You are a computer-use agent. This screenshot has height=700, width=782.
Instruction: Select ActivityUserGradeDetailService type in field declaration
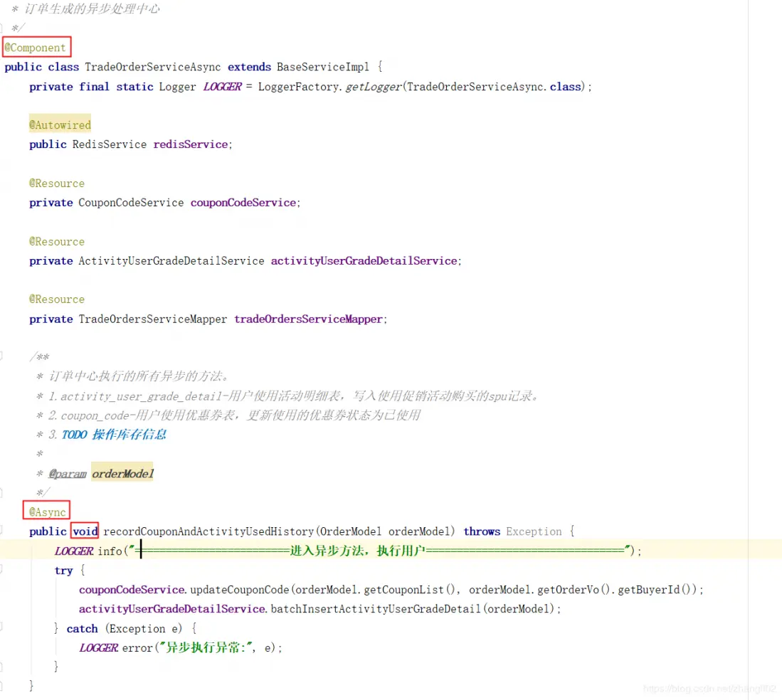171,261
